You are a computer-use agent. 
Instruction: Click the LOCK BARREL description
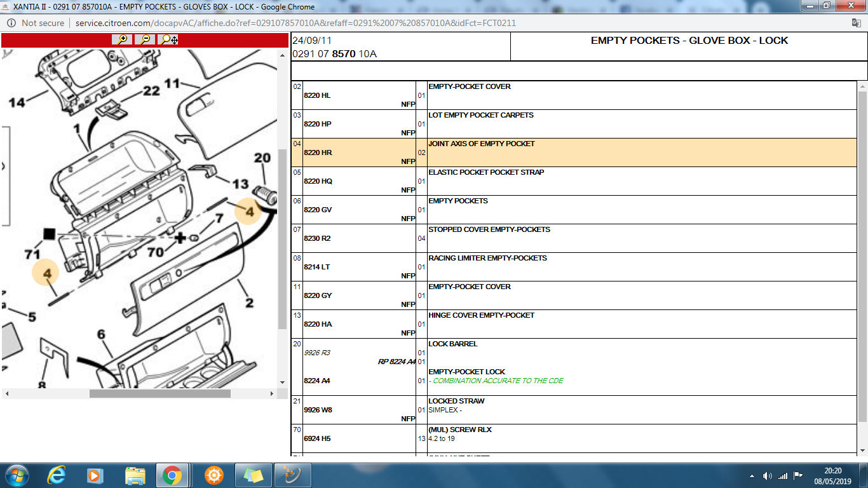(453, 344)
